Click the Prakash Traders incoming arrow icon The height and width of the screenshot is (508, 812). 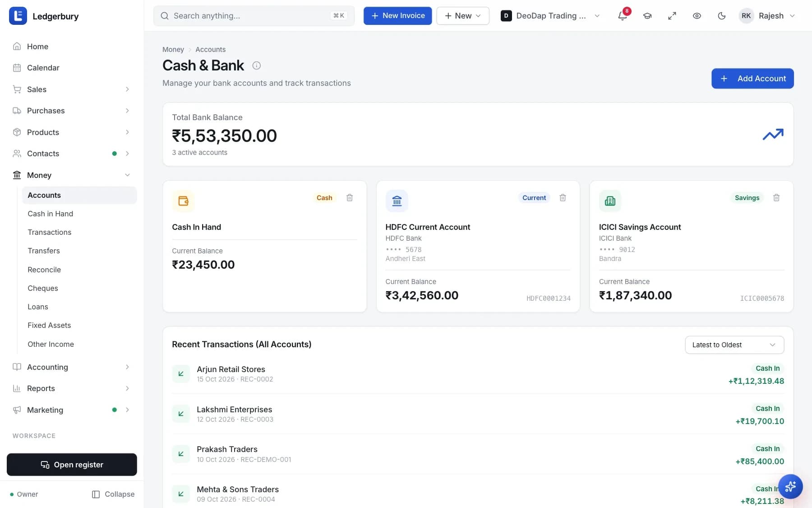coord(181,454)
